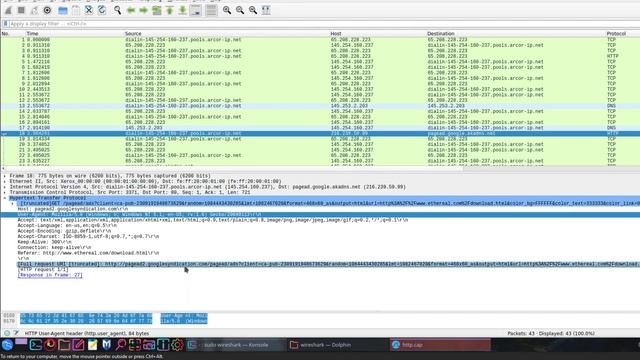640x360 pixels.
Task: Click the resize columns toolbar icon
Action: [266, 10]
